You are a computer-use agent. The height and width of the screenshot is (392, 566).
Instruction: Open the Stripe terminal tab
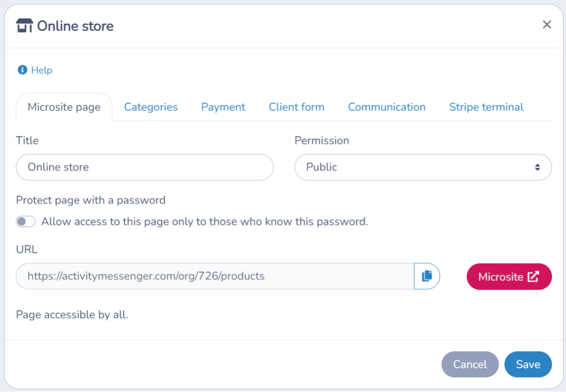[x=486, y=107]
